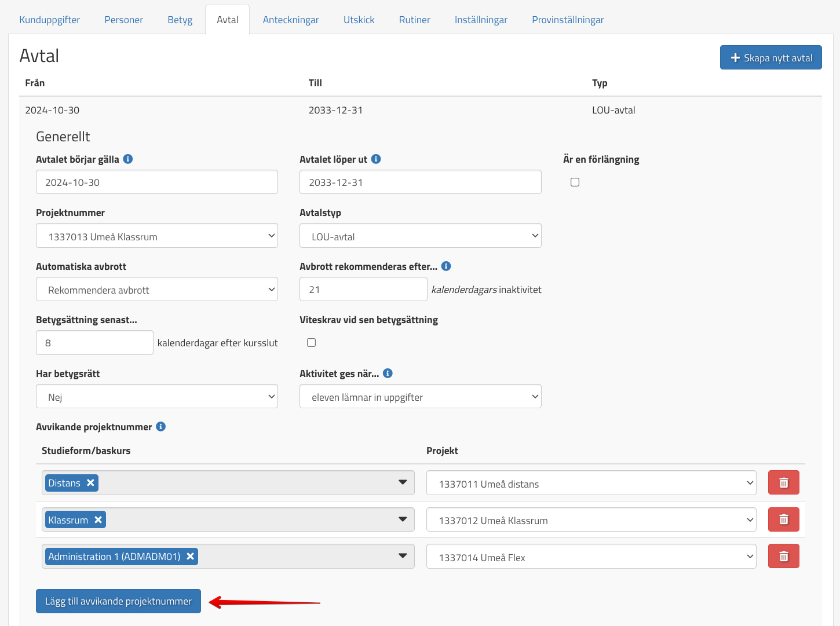The width and height of the screenshot is (840, 626).
Task: Remove the Administration 1 (ADMADM01) tag
Action: pyautogui.click(x=190, y=557)
